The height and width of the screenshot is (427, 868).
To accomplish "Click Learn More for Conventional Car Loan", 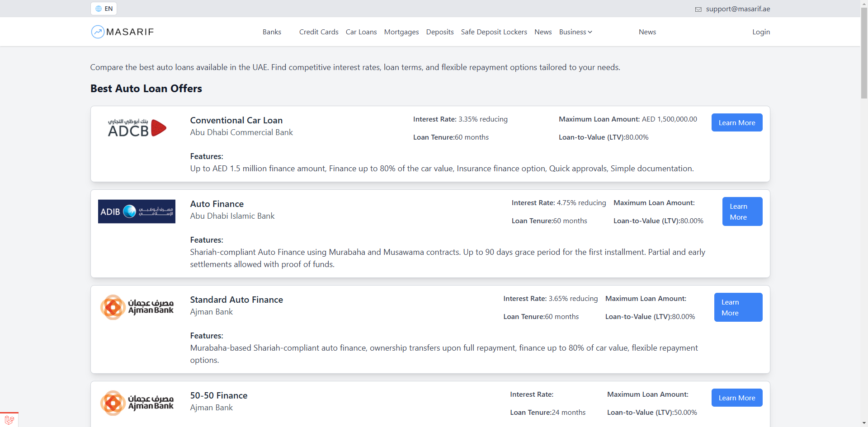I will (736, 122).
